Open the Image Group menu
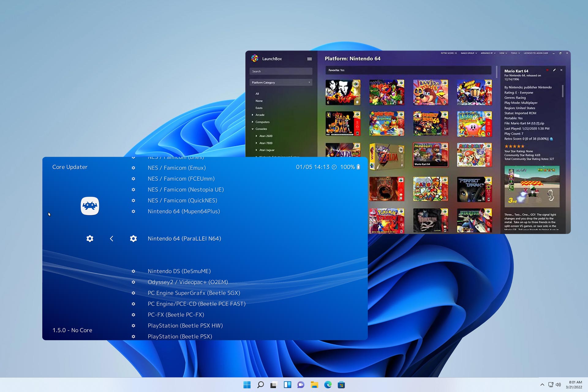588x392 pixels. click(x=469, y=53)
